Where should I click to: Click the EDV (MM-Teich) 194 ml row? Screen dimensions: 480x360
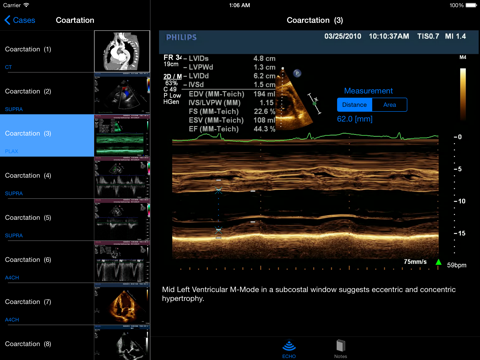(232, 94)
